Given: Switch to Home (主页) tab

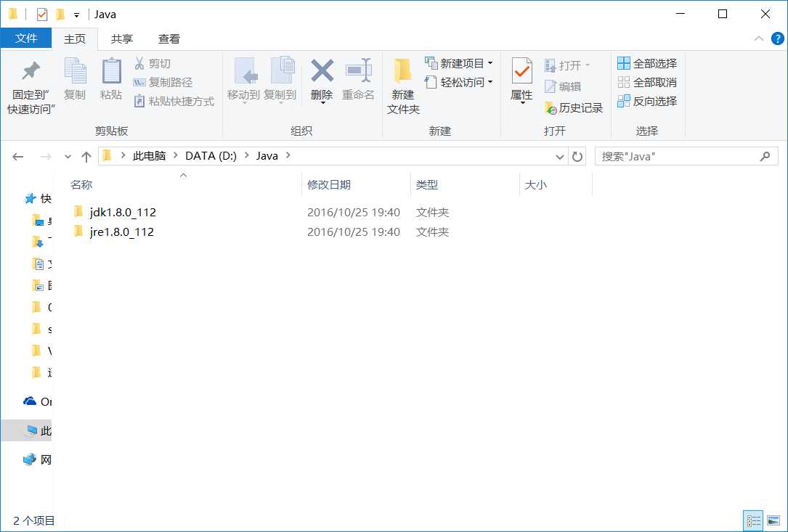Looking at the screenshot, I should point(74,38).
